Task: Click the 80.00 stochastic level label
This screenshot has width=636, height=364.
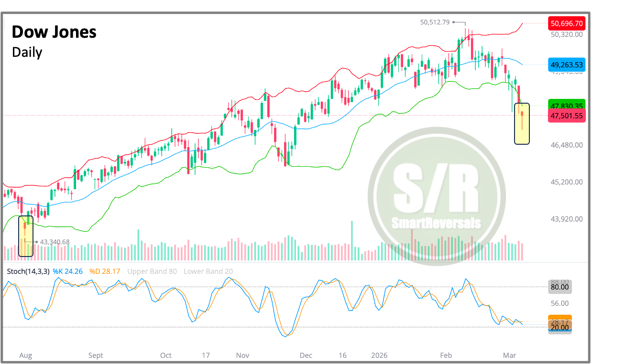Action: click(x=560, y=287)
